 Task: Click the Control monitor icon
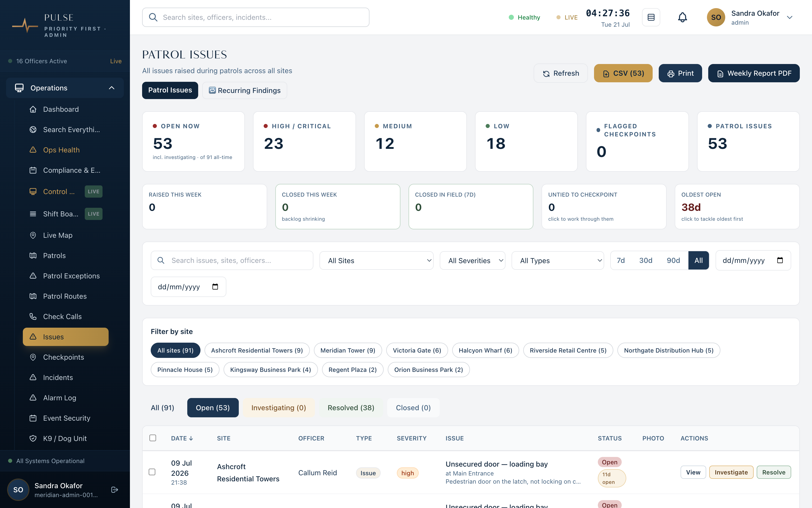(33, 192)
